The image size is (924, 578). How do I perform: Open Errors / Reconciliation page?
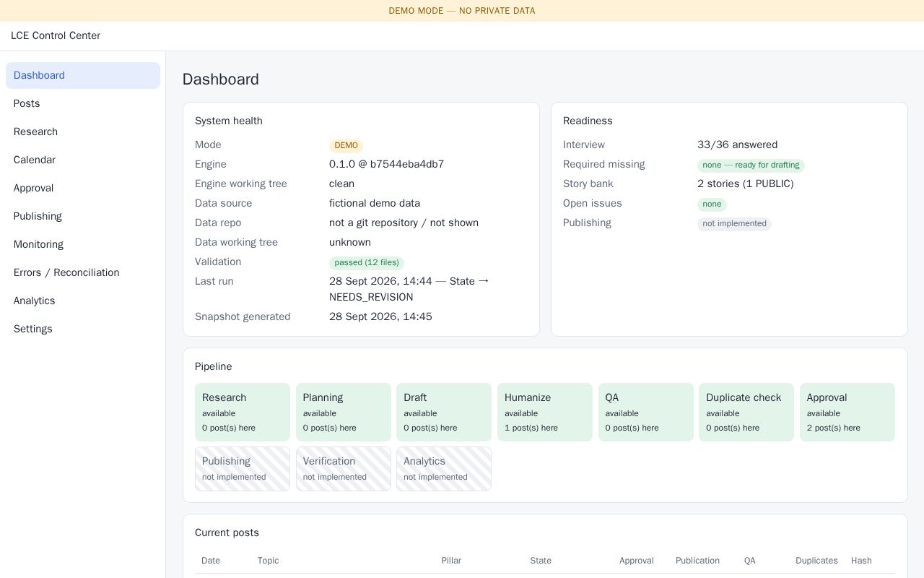(83, 272)
